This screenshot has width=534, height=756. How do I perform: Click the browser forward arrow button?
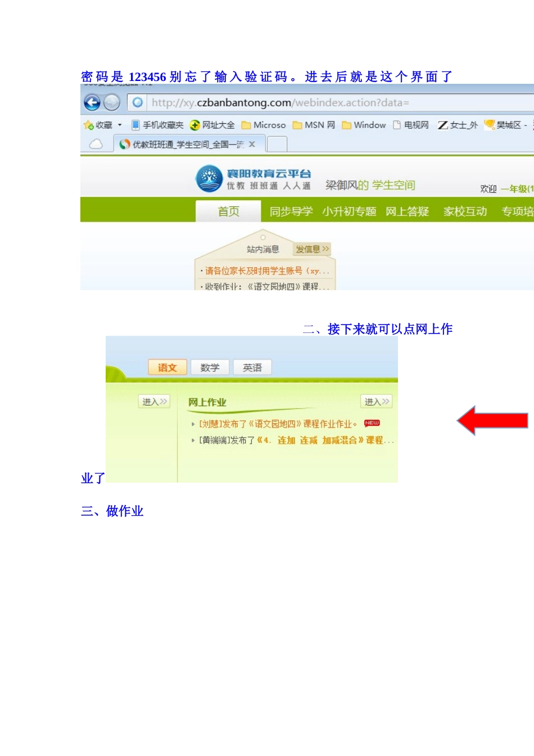[x=112, y=102]
